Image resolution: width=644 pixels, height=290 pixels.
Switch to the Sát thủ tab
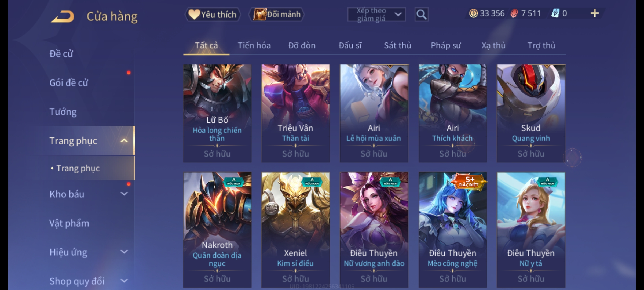tap(397, 46)
